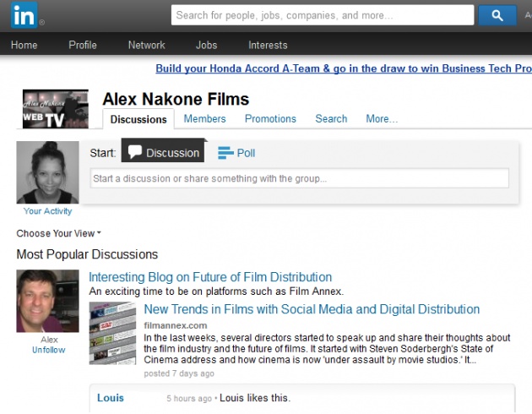This screenshot has height=414, width=532.
Task: Click the Start a discussion text box
Action: pyautogui.click(x=299, y=178)
